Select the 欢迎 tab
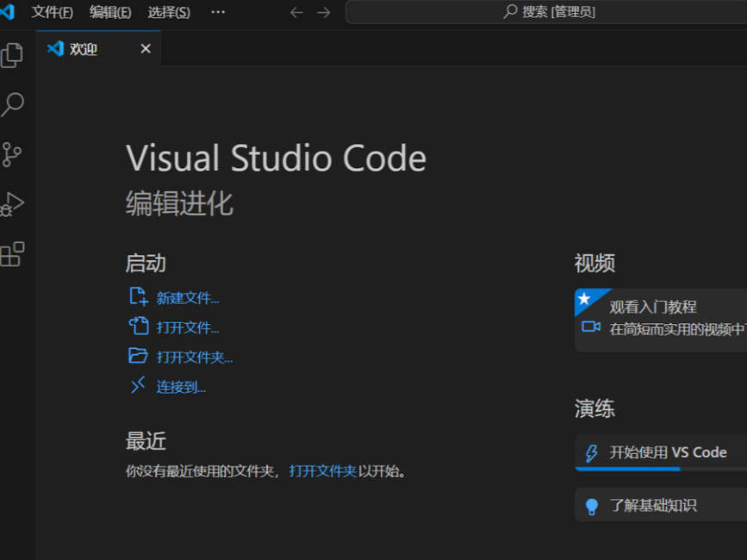747x560 pixels. point(98,48)
